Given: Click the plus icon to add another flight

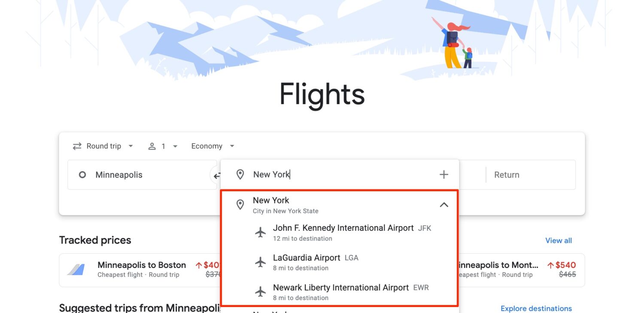Looking at the screenshot, I should point(444,174).
